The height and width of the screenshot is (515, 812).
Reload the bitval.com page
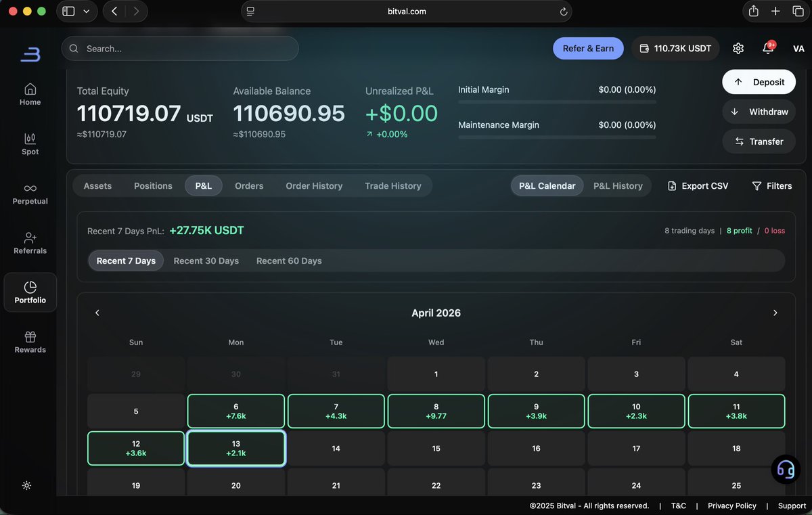coord(563,12)
